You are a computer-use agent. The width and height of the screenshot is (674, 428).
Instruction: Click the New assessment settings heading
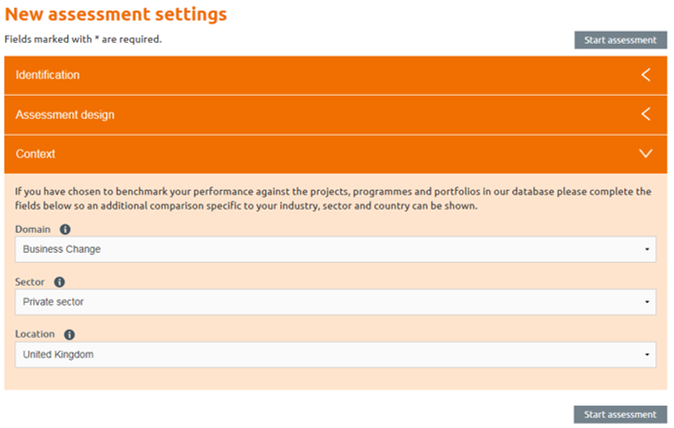pyautogui.click(x=116, y=14)
